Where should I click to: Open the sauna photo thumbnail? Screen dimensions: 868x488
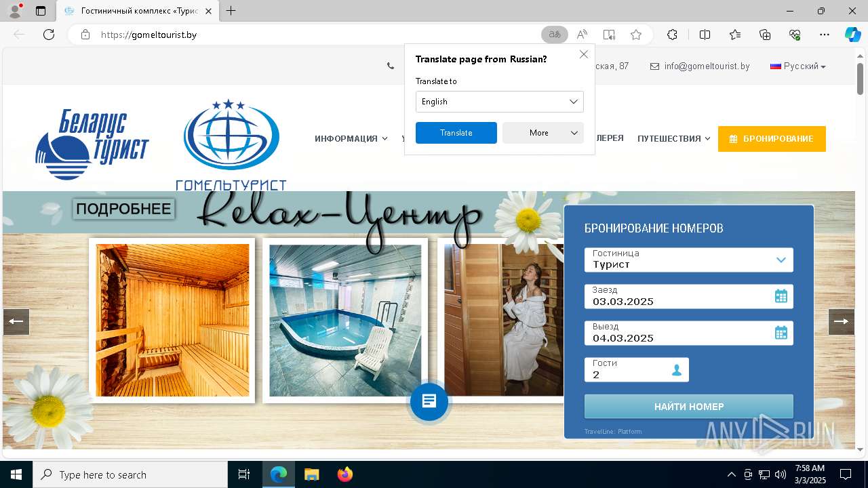172,320
